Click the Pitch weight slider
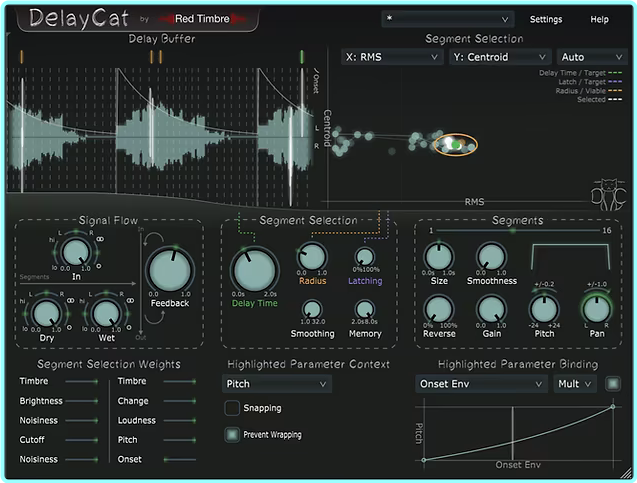 click(x=180, y=440)
